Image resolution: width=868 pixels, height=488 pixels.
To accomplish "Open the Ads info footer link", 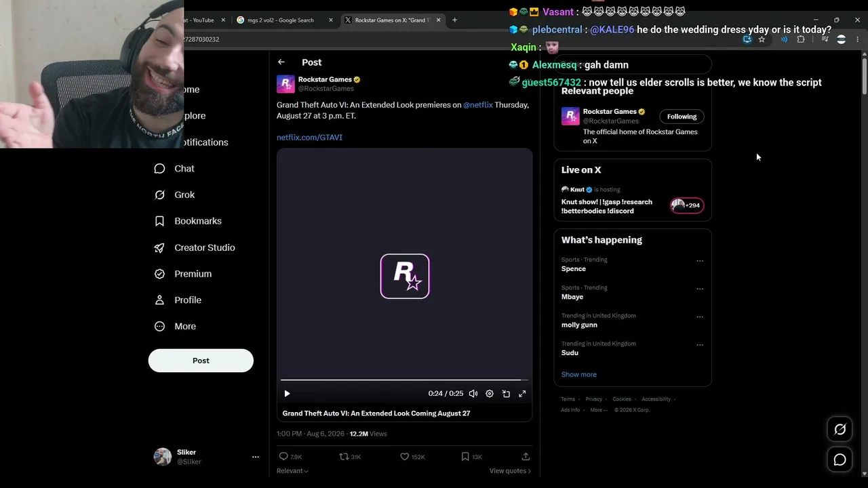I will coord(570,410).
